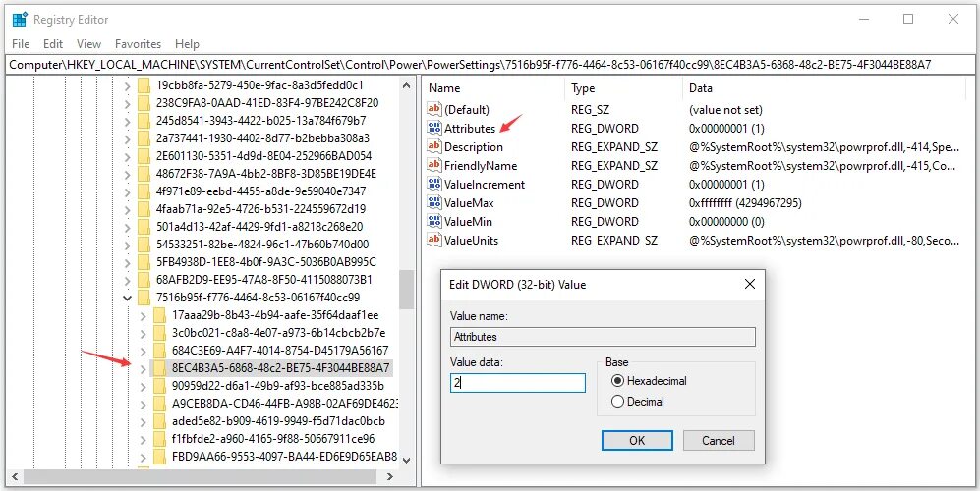
Task: Click the tree pane horizontal scrollbar thumb
Action: 199,476
